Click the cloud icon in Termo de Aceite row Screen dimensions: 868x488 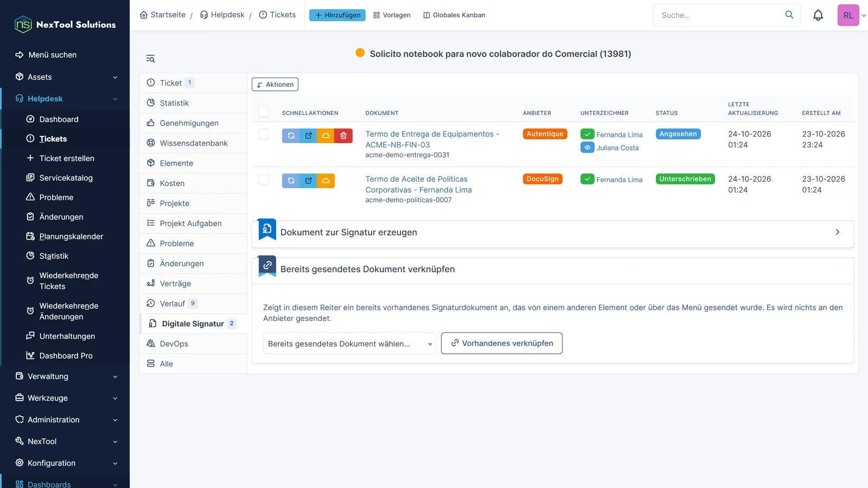point(326,181)
